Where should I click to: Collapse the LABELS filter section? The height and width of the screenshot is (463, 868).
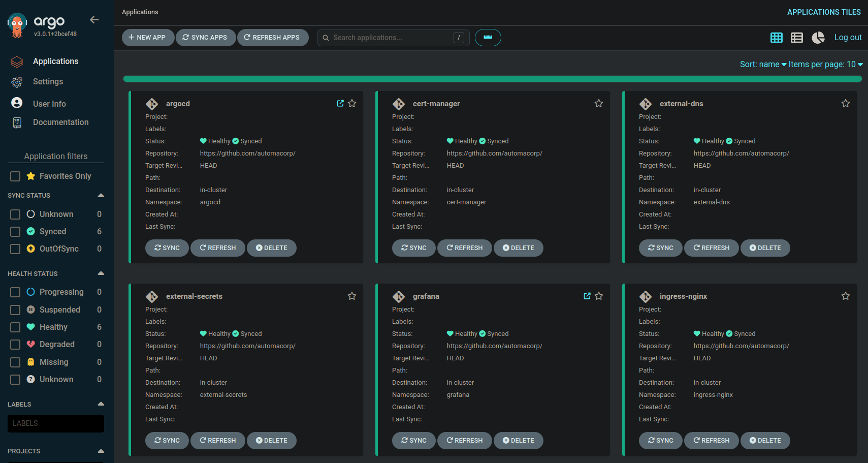[x=101, y=404]
